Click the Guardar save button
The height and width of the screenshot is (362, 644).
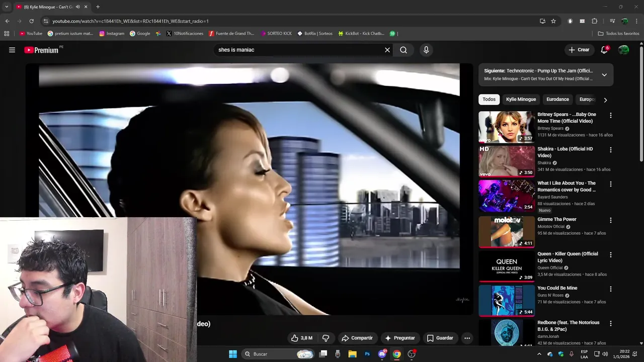pos(440,338)
